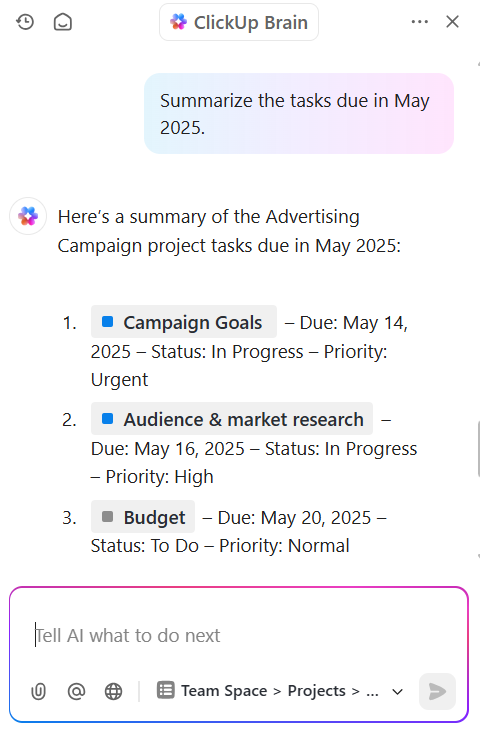This screenshot has height=735, width=480.
Task: Click the @ mention icon
Action: (76, 691)
